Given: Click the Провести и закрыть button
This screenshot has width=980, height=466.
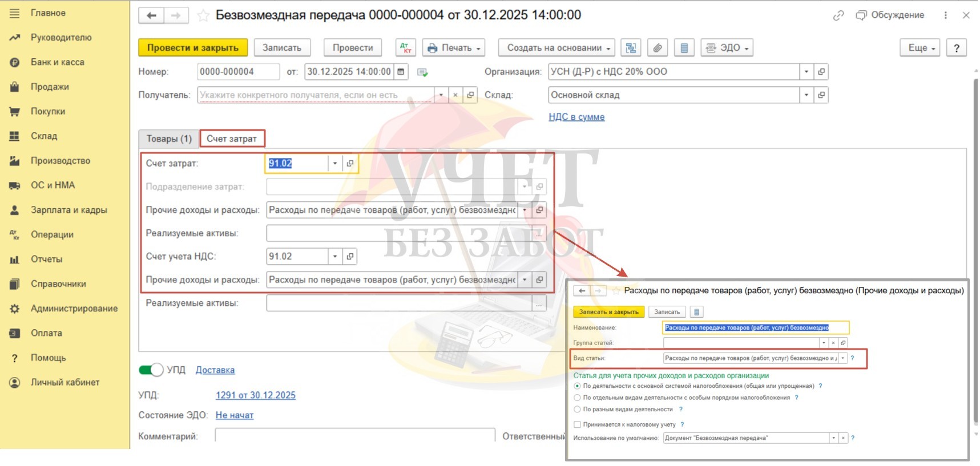Looking at the screenshot, I should [x=193, y=48].
